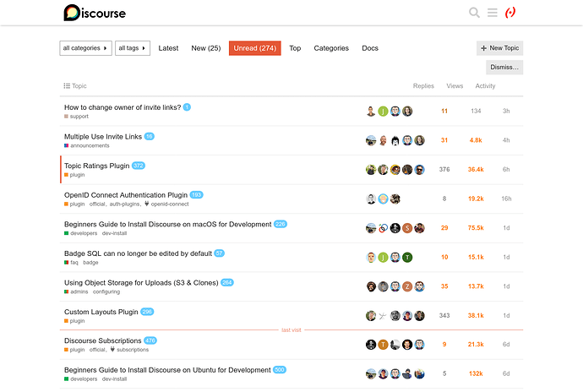This screenshot has width=583, height=392.
Task: Expand the all tags dropdown
Action: tap(133, 48)
